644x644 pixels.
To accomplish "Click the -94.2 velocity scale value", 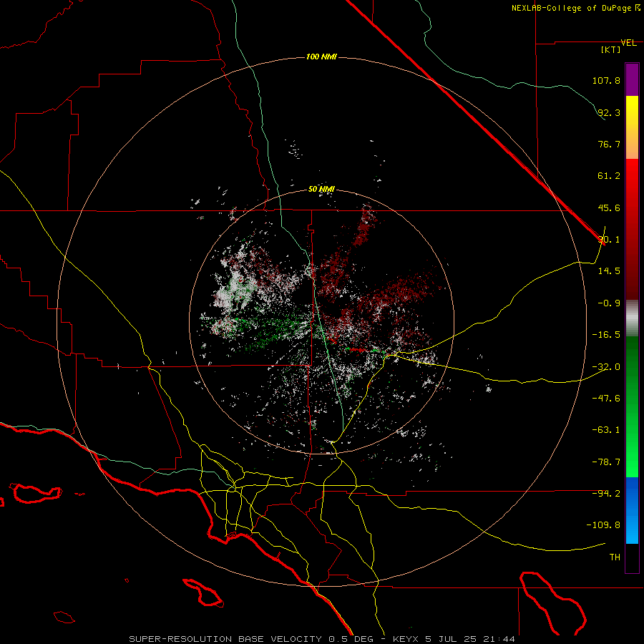I will 606,494.
